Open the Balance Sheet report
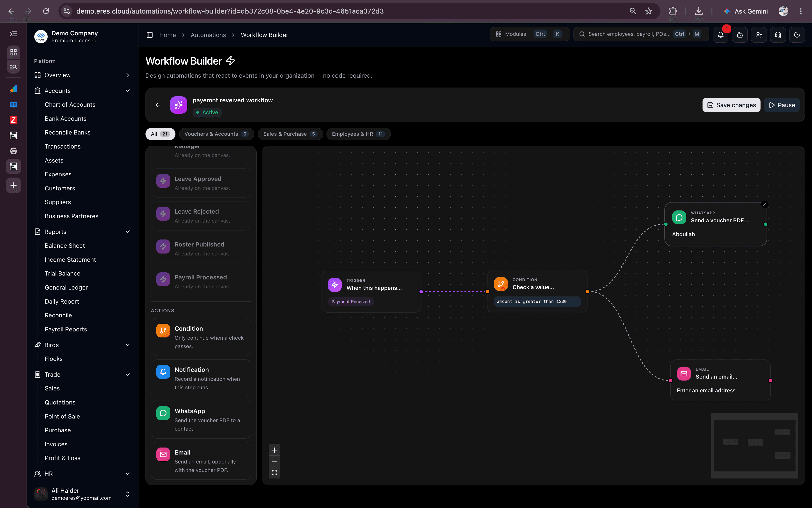The height and width of the screenshot is (508, 812). [x=65, y=246]
